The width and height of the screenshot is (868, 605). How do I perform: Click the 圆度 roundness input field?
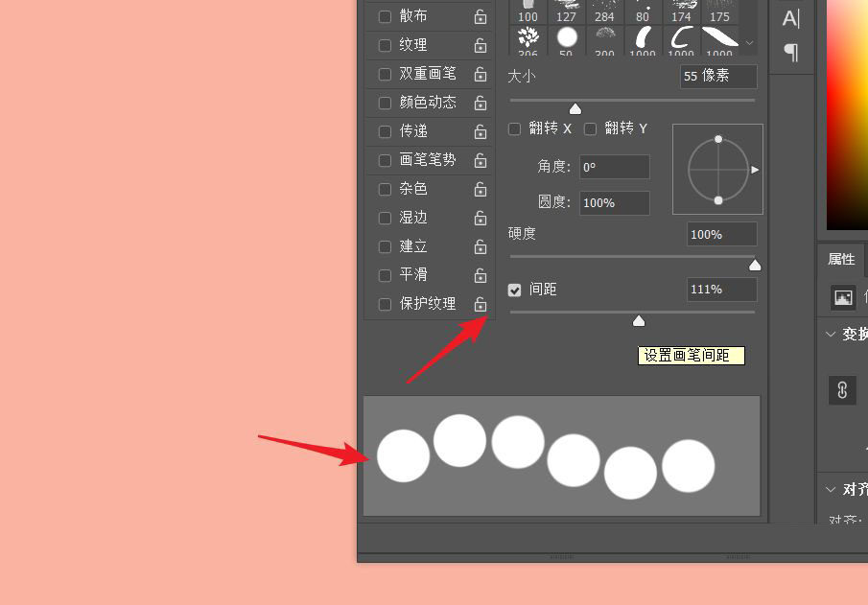pyautogui.click(x=615, y=203)
